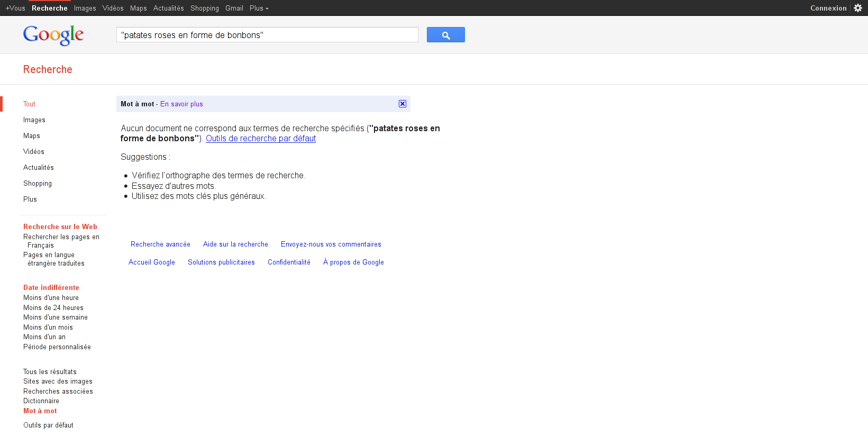Open Maps in the top bar
The height and width of the screenshot is (445, 868).
pos(139,8)
